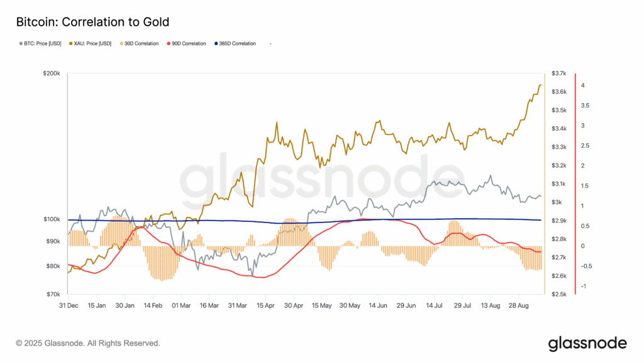Select the '31 Dec' date axis label
This screenshot has width=644, height=362.
68,305
